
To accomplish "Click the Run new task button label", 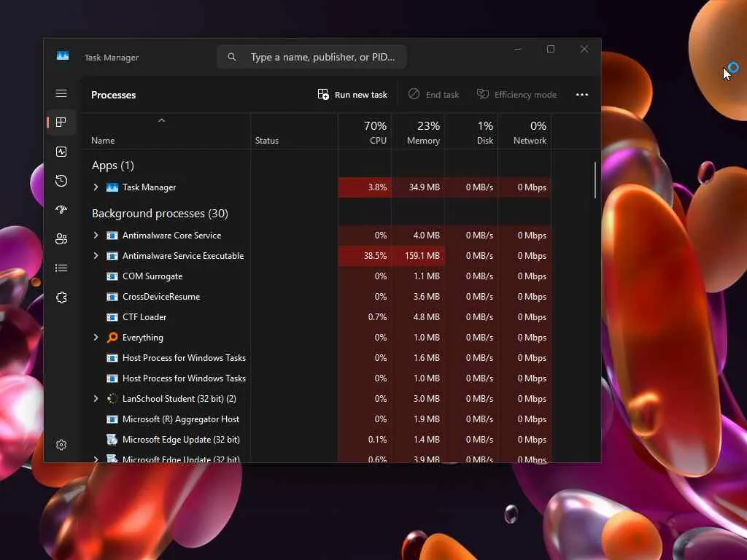I will click(360, 95).
